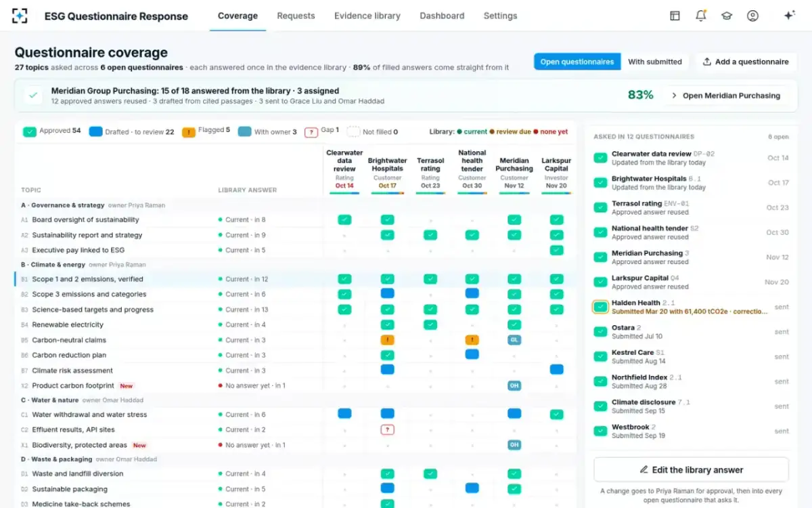The image size is (812, 508).
Task: Open OH owner cell for Biodiversity, protected areas
Action: click(x=514, y=445)
